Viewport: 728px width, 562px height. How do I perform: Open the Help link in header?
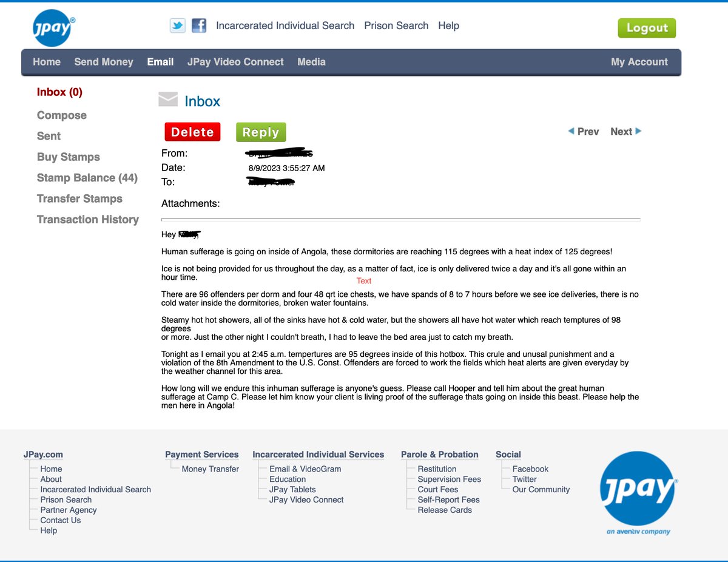coord(448,25)
